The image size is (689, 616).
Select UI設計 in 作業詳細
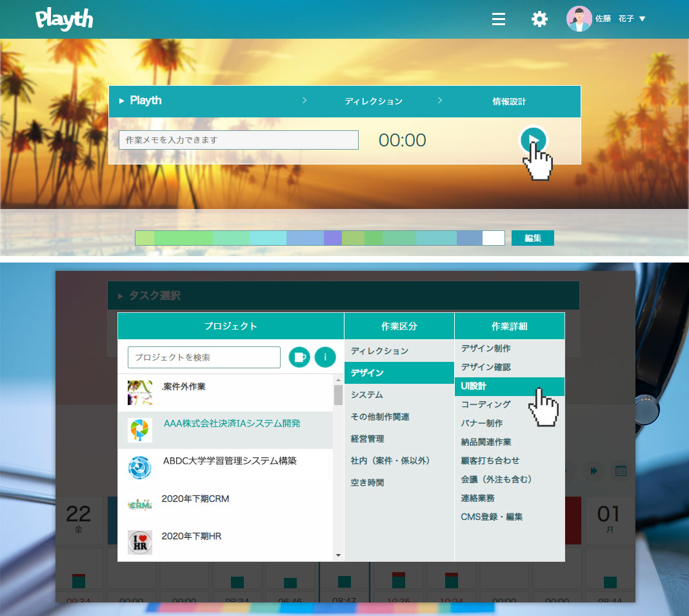[510, 386]
